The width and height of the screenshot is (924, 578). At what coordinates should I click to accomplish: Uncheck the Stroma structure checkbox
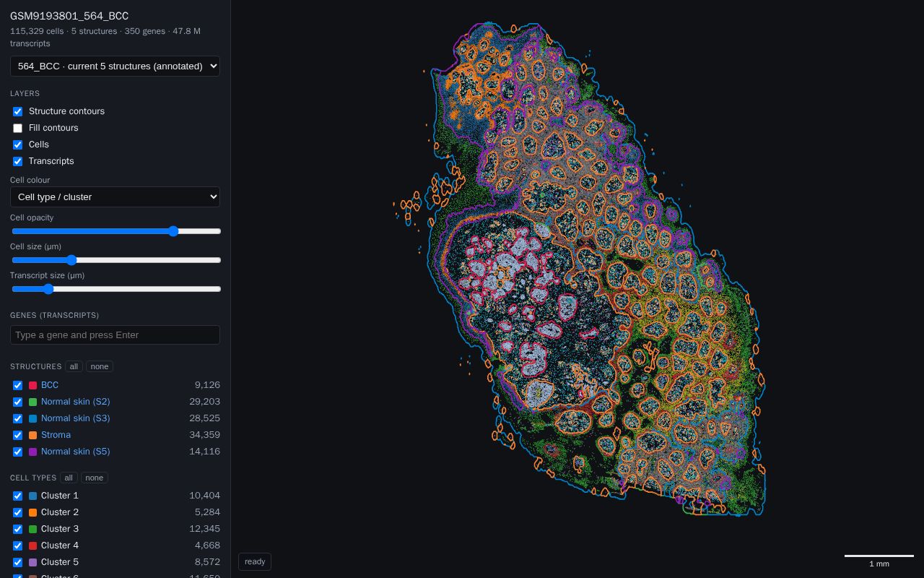click(18, 435)
